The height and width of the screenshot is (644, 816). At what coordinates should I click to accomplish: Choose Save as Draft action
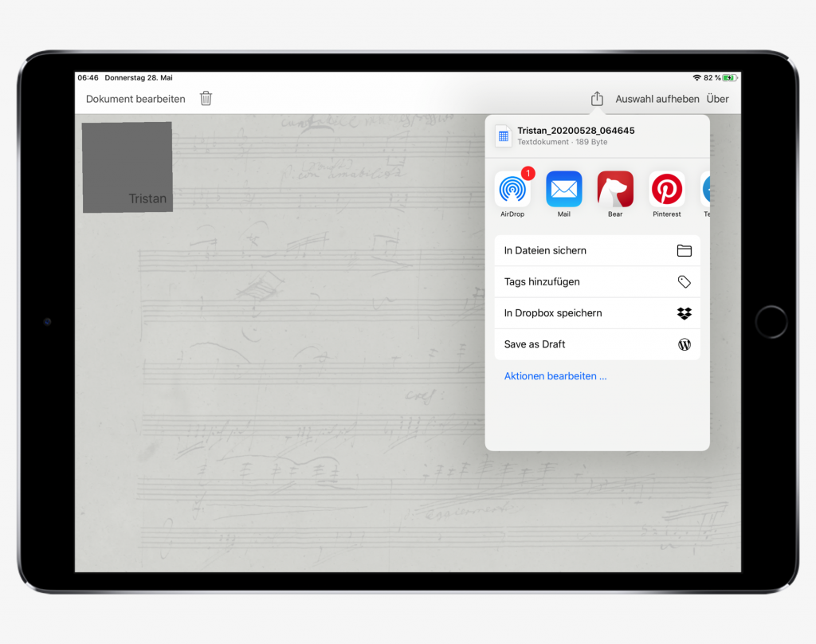point(535,344)
